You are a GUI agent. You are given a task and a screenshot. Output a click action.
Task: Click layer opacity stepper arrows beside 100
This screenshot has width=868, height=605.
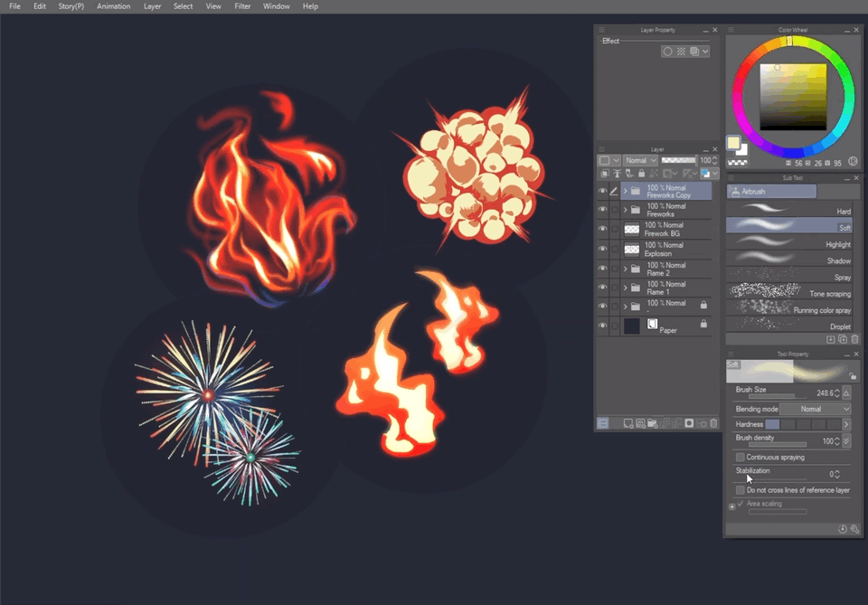point(714,161)
